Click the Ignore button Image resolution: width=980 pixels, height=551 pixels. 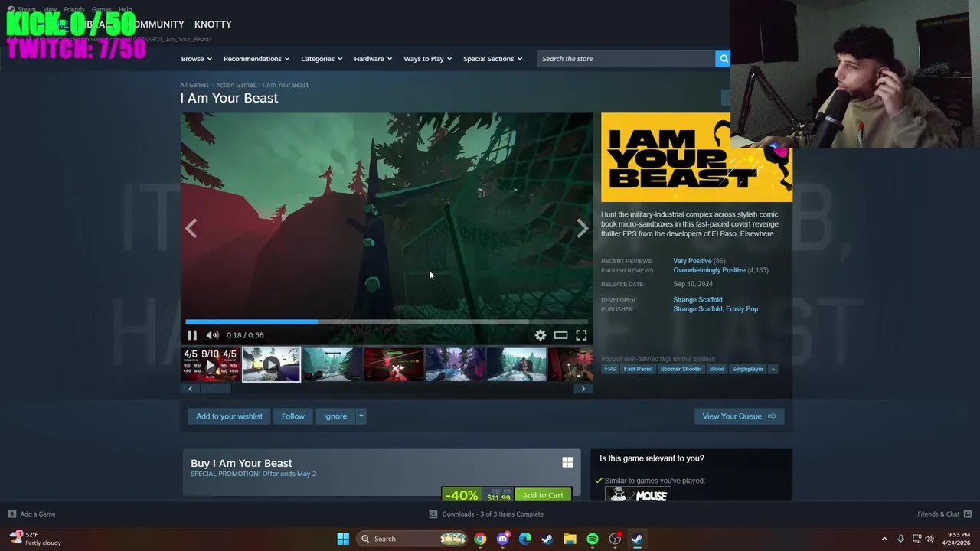tap(335, 416)
